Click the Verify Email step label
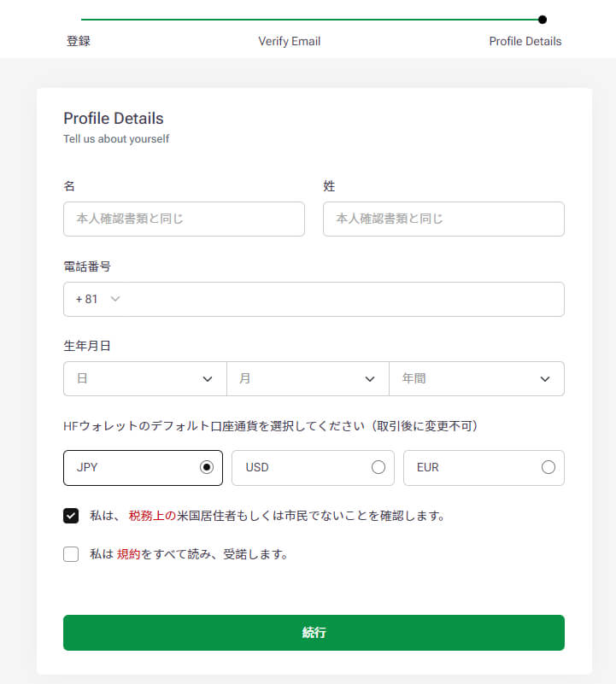 [290, 41]
